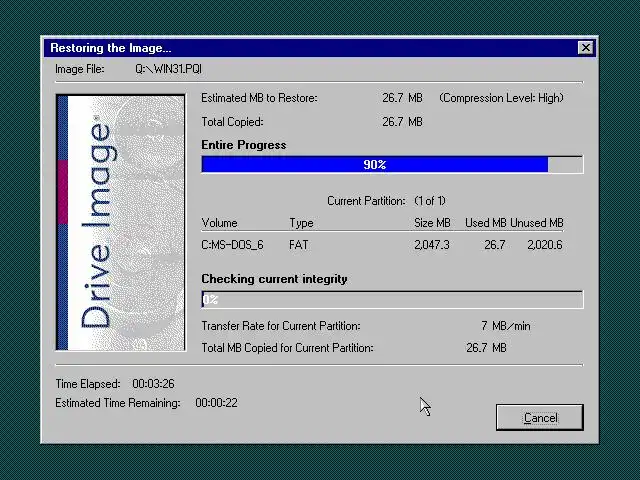The image size is (640, 480).
Task: Click the 2,047.3 size value
Action: tap(432, 245)
